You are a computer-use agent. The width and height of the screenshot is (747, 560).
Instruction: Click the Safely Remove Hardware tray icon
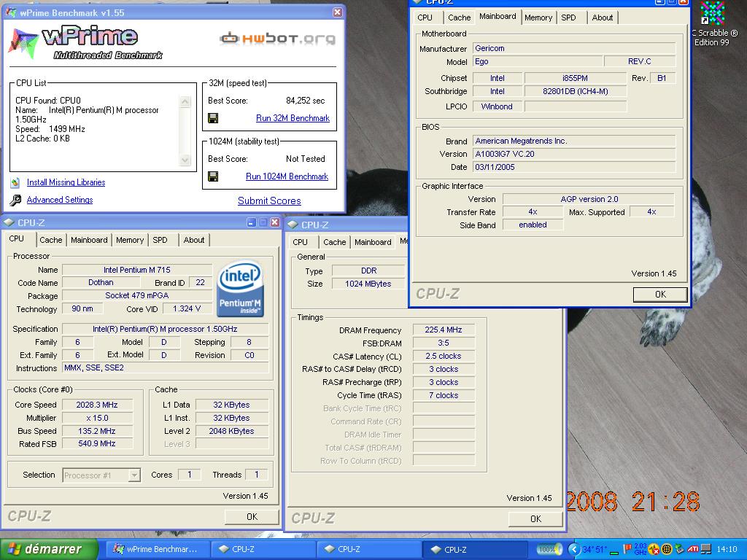pyautogui.click(x=679, y=549)
